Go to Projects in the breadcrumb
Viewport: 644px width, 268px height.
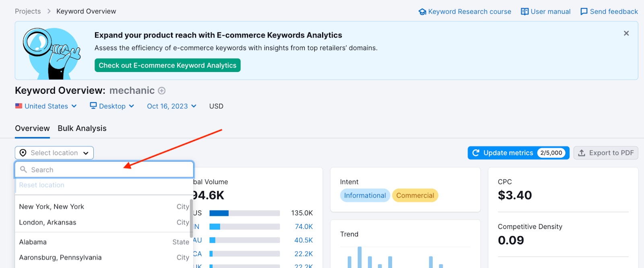click(x=28, y=11)
